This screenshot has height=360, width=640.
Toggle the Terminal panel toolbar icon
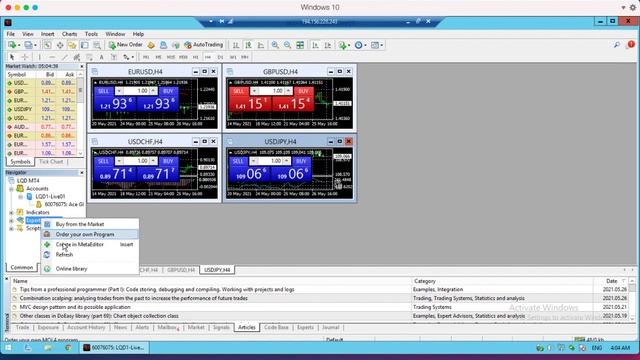point(84,45)
